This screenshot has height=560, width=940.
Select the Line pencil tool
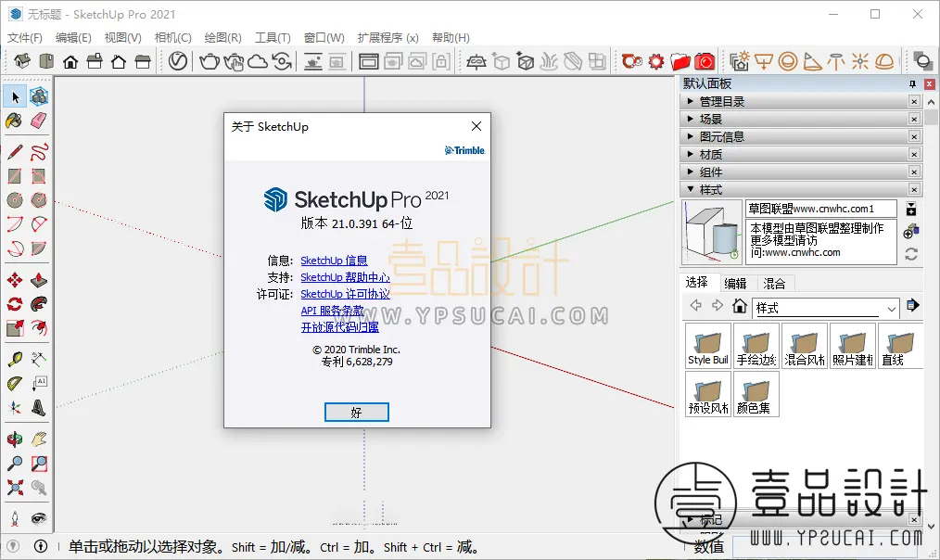[x=15, y=152]
